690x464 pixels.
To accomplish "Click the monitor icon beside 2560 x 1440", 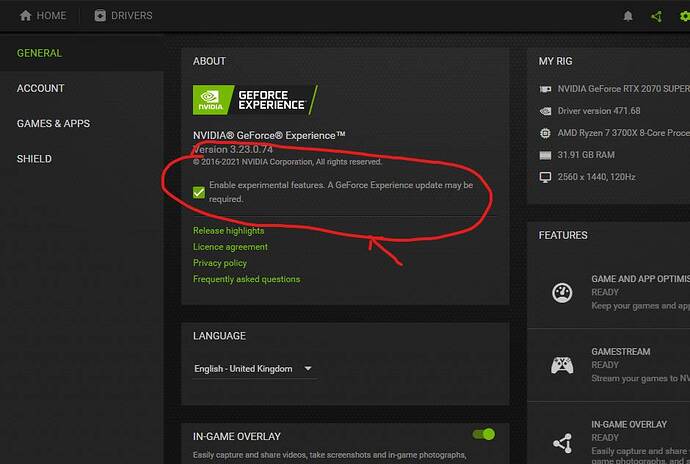I will [545, 177].
